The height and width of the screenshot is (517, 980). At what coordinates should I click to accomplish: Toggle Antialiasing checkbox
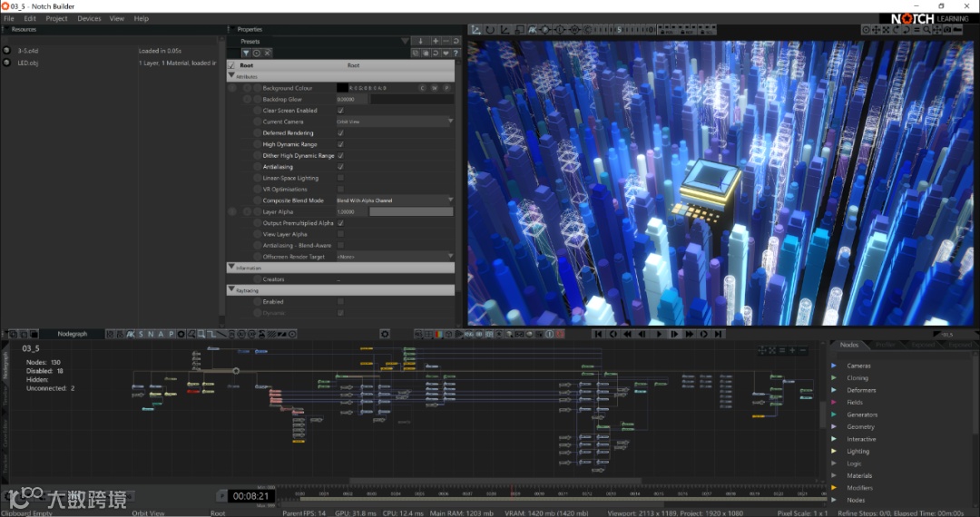tap(340, 167)
